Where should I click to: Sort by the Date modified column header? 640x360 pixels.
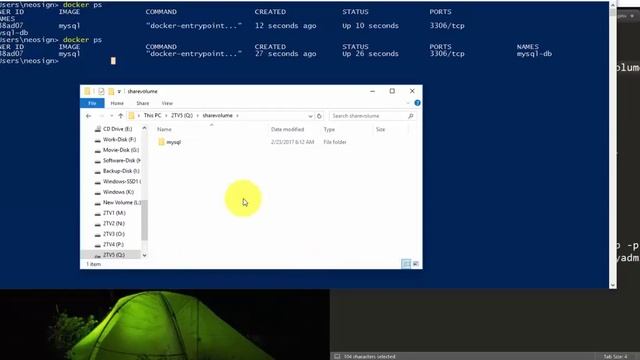(287, 129)
